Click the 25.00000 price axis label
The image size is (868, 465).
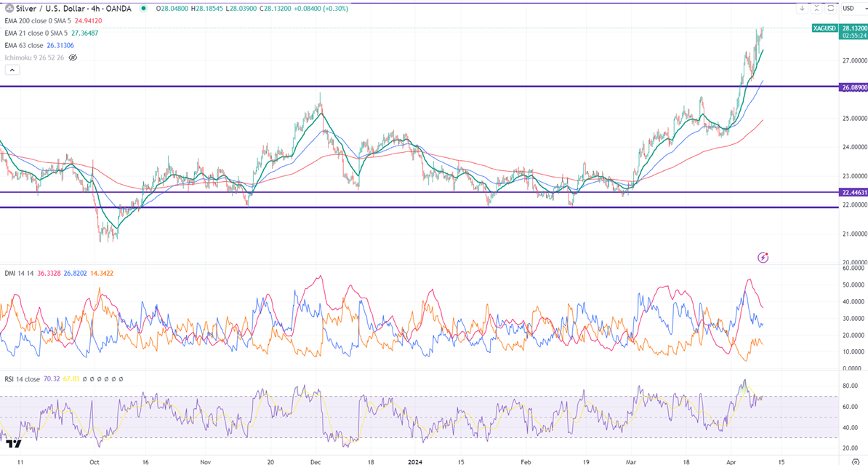tap(854, 118)
